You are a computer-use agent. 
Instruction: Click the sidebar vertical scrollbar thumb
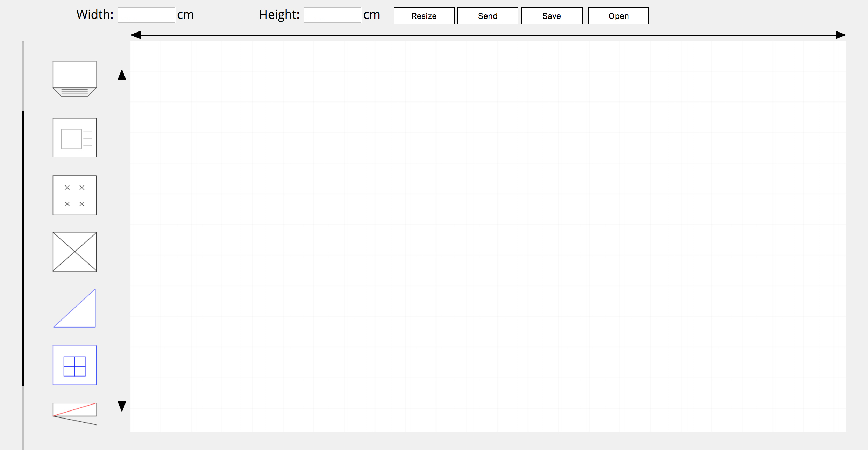pos(23,248)
